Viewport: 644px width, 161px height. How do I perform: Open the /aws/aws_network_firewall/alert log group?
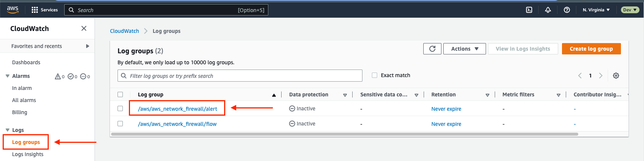click(178, 109)
